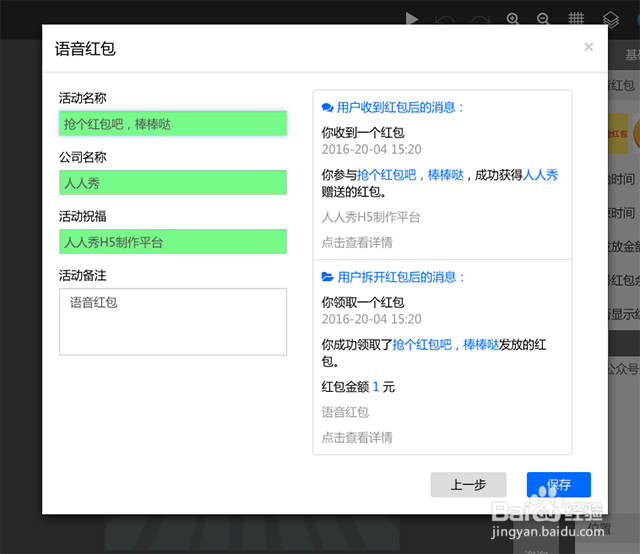Click the 语音红包 dialog title
Viewport: 640px width, 554px height.
coord(85,49)
